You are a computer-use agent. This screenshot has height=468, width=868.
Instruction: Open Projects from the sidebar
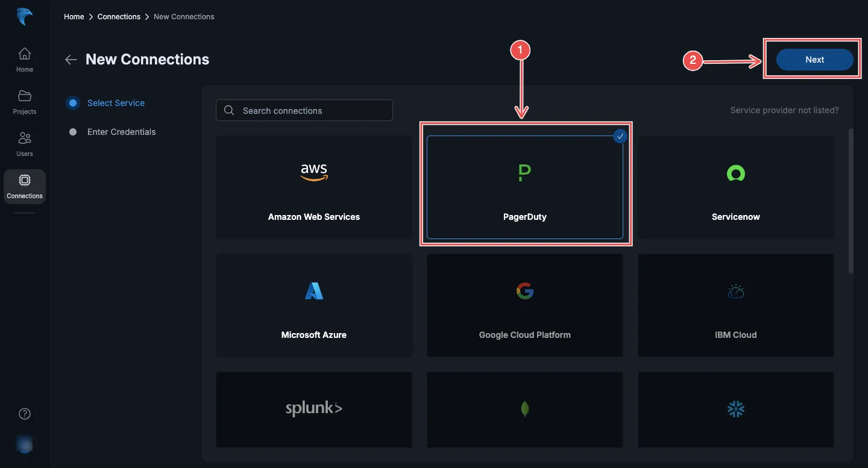(25, 102)
